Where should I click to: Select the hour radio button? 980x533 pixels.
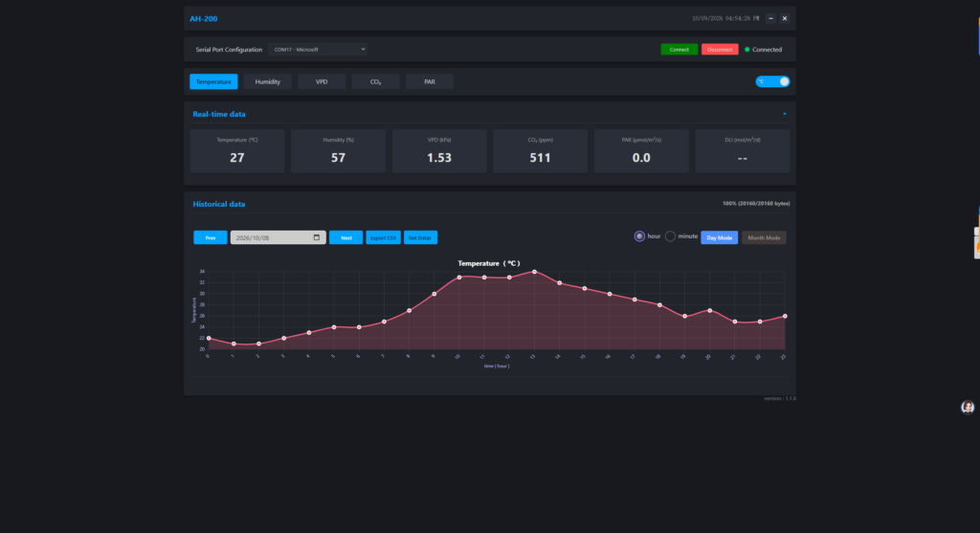[639, 236]
